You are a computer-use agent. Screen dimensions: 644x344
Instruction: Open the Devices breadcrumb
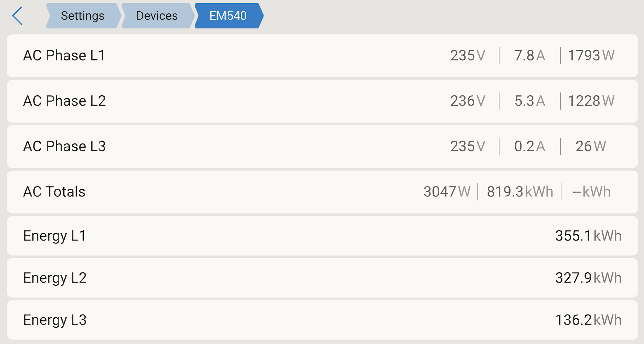point(157,16)
